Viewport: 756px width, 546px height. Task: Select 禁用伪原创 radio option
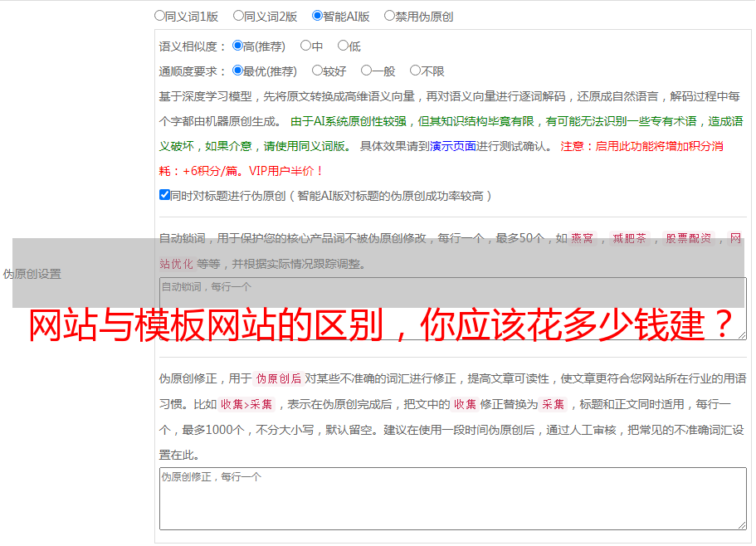pyautogui.click(x=389, y=16)
